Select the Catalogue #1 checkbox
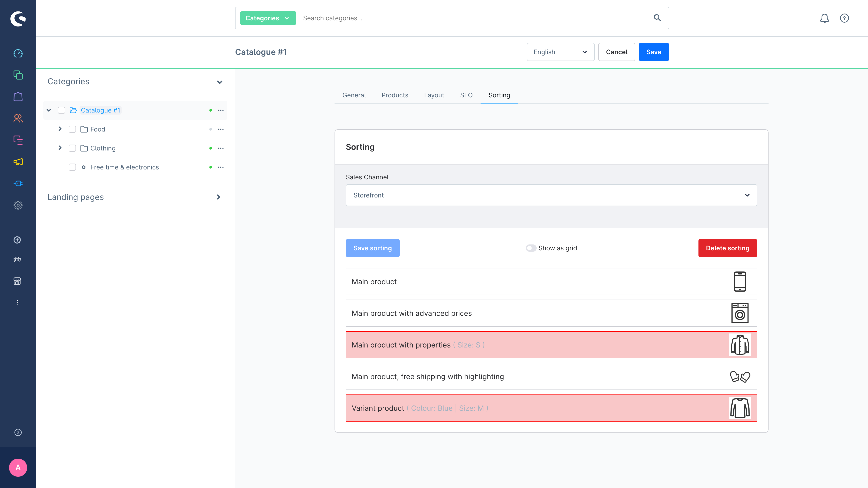This screenshot has width=868, height=488. [x=61, y=110]
